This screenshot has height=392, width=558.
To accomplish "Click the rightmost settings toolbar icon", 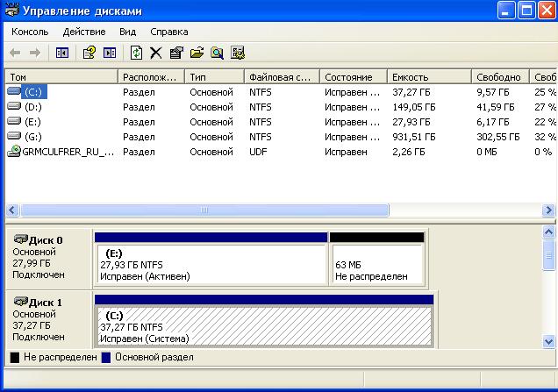I will point(237,53).
